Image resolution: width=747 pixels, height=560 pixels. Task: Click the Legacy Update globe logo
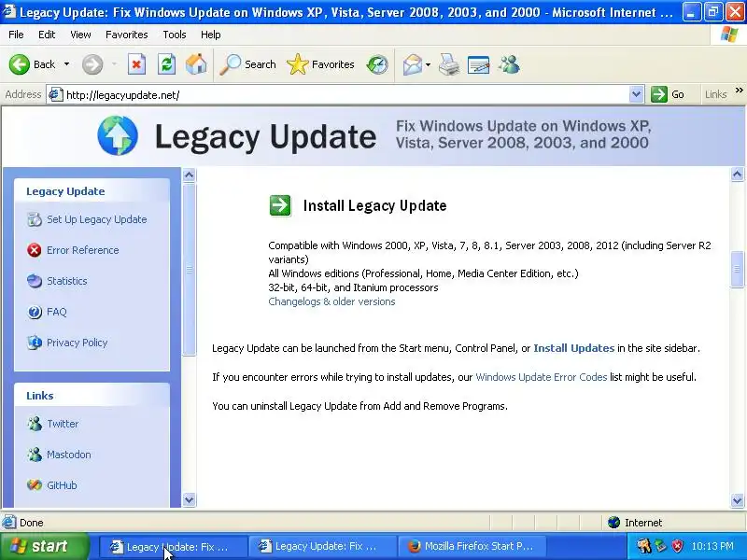tap(118, 135)
